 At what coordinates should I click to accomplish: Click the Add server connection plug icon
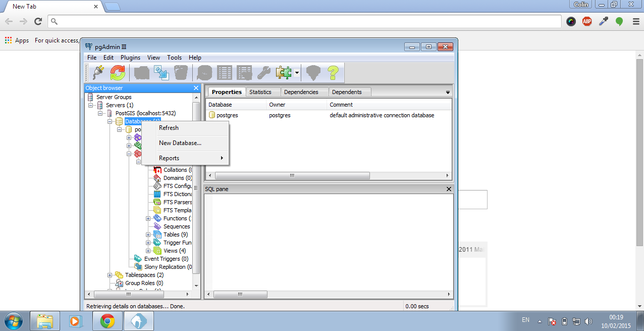coord(99,73)
